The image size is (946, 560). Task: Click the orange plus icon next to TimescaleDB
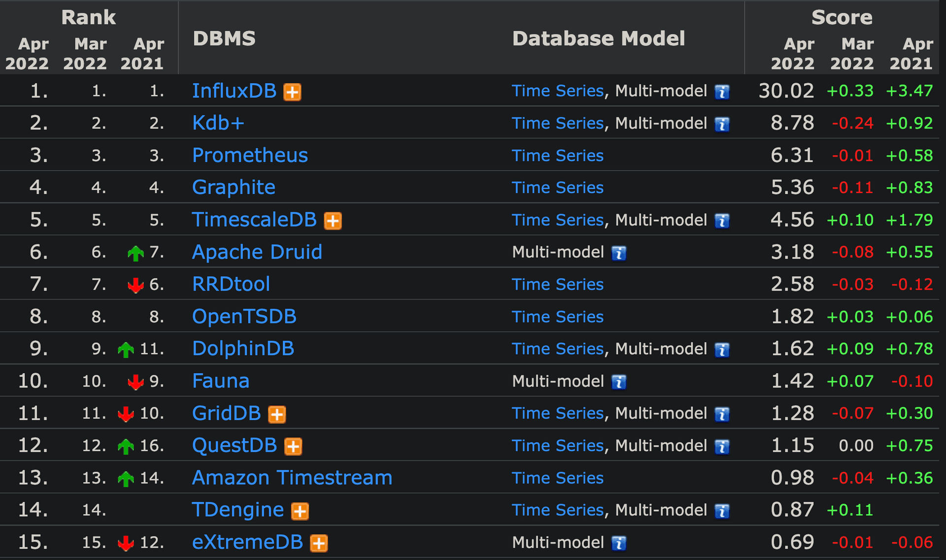click(333, 221)
